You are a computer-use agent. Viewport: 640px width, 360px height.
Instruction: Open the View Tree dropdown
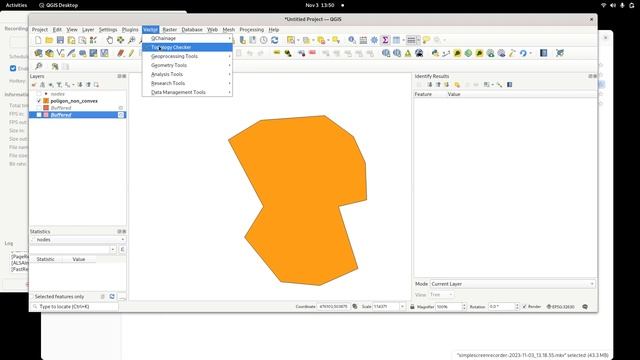point(441,294)
